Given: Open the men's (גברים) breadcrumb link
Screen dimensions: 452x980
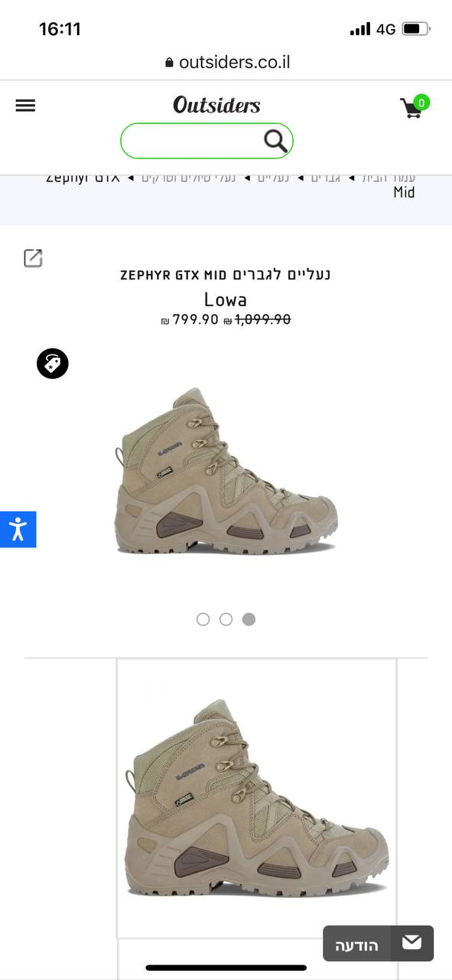Looking at the screenshot, I should point(325,178).
